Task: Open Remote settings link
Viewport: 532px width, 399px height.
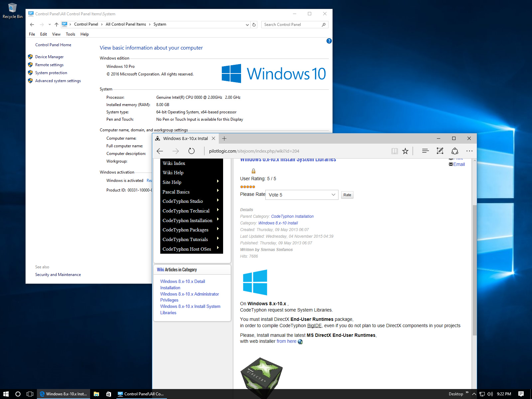Action: coord(49,65)
